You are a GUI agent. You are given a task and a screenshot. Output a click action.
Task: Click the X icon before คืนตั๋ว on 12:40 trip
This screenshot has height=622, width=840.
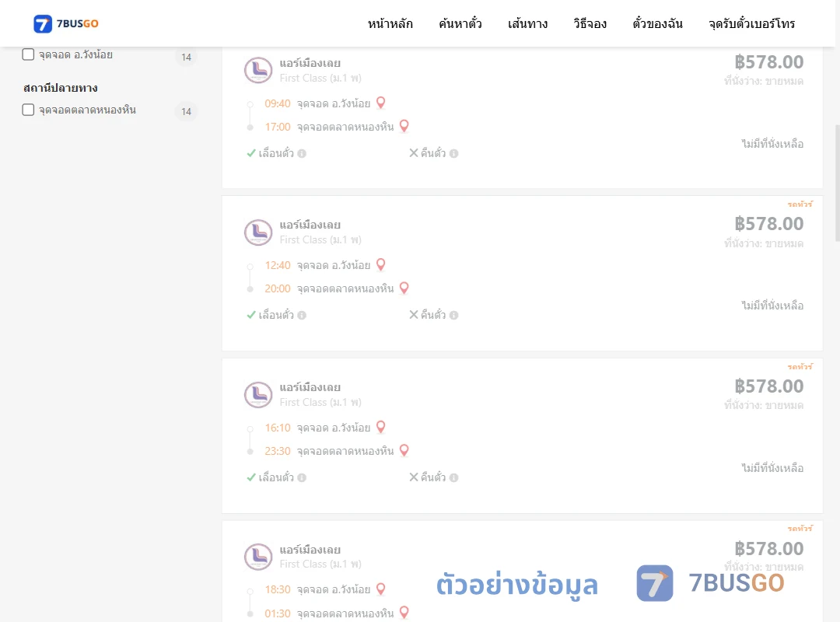(x=414, y=314)
